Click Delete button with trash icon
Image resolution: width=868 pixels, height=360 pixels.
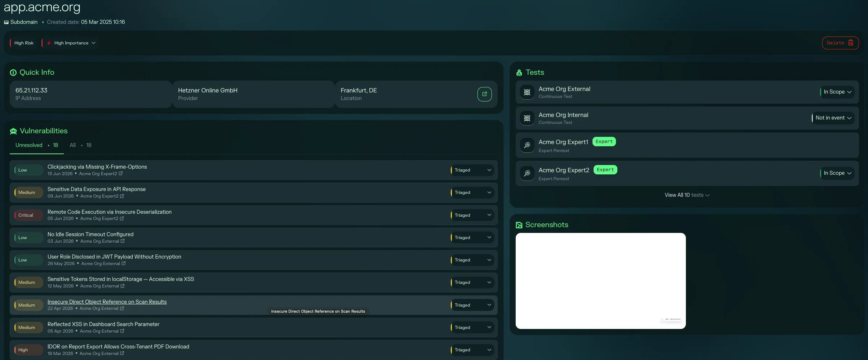click(x=840, y=43)
